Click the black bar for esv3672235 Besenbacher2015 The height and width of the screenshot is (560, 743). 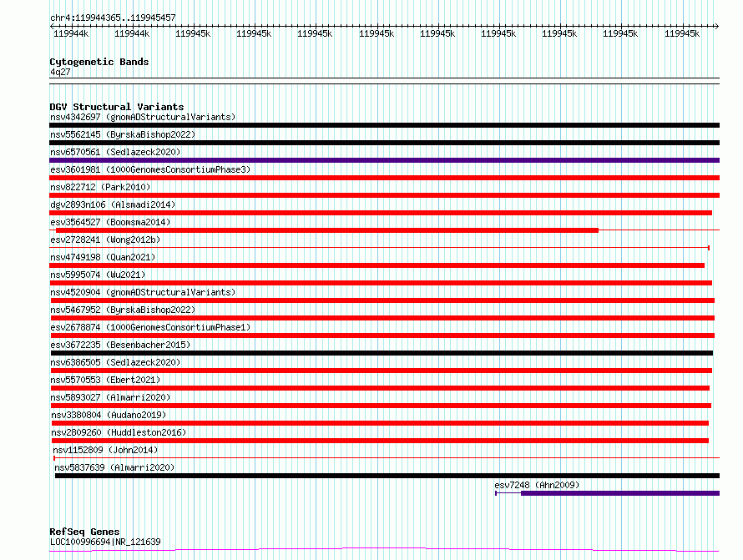coord(382,353)
